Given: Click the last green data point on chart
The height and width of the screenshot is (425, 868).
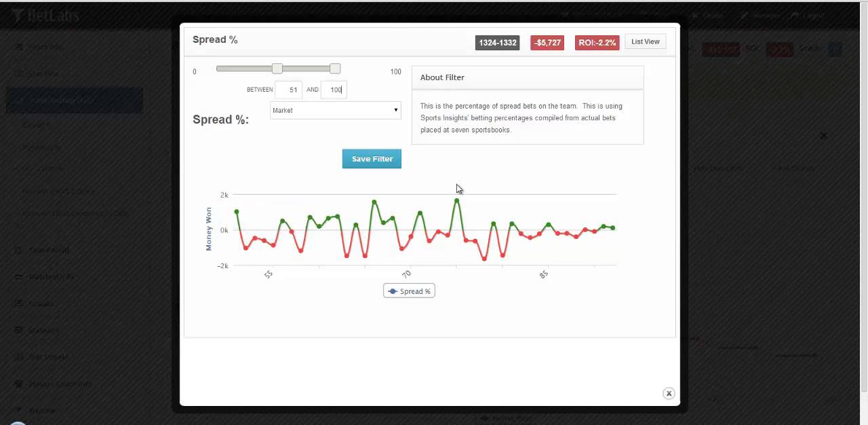Looking at the screenshot, I should [x=612, y=228].
